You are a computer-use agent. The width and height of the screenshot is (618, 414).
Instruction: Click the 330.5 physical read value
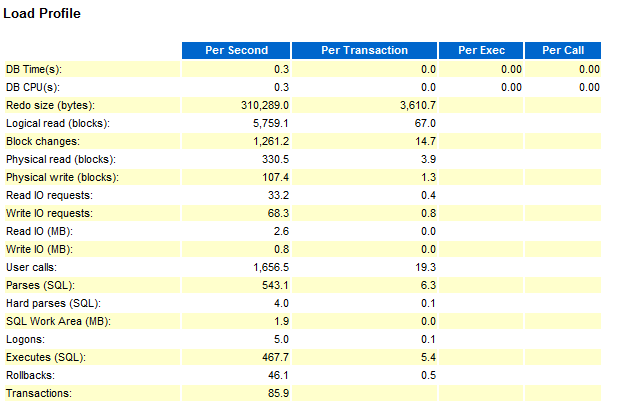click(x=275, y=160)
